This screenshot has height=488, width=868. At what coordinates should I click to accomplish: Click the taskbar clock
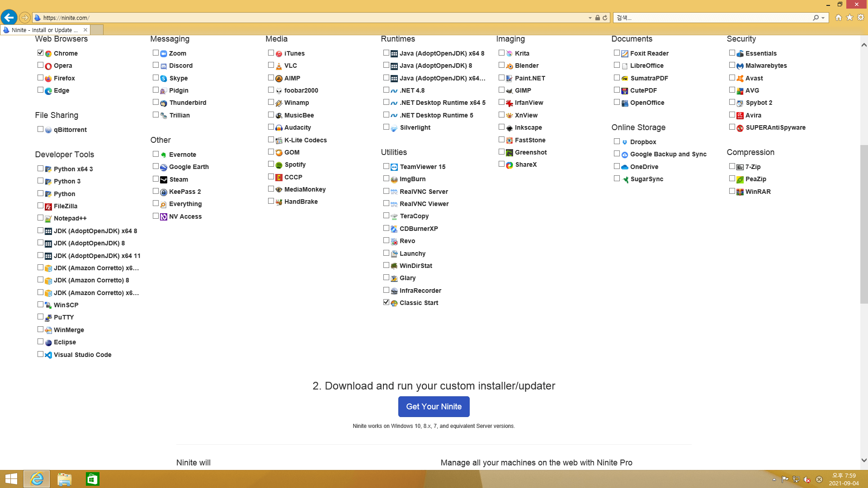(x=844, y=479)
